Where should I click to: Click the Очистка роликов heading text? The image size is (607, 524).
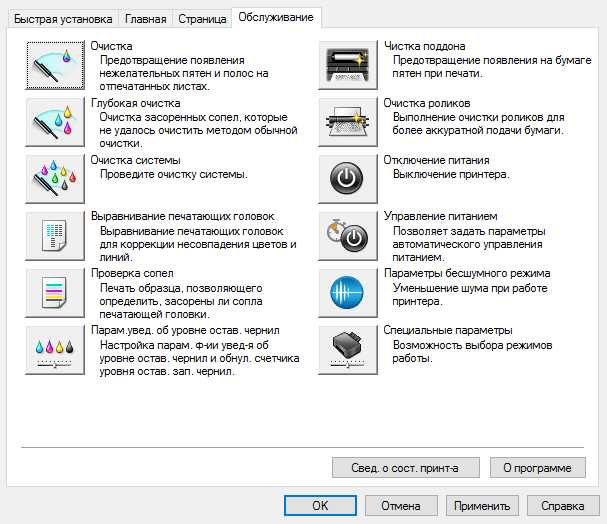427,103
